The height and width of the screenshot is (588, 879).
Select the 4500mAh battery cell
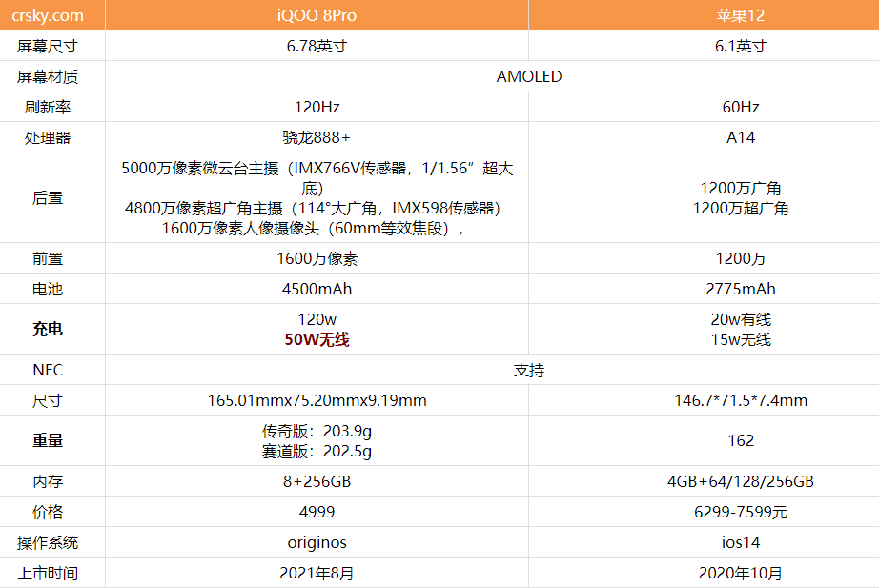pos(317,289)
